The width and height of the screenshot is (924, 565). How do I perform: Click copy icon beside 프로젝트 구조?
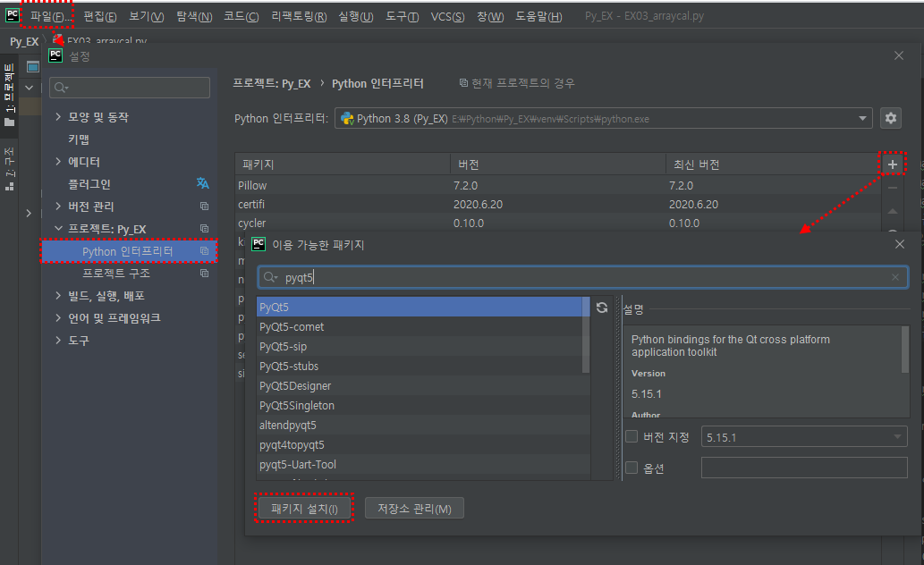pos(204,274)
